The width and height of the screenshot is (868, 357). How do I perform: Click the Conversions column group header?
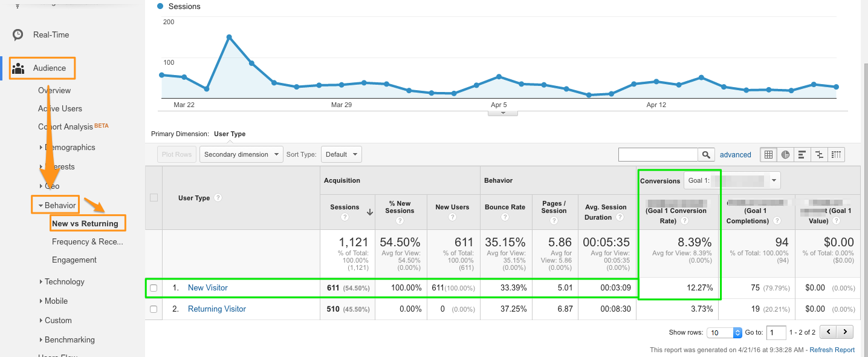pos(659,181)
